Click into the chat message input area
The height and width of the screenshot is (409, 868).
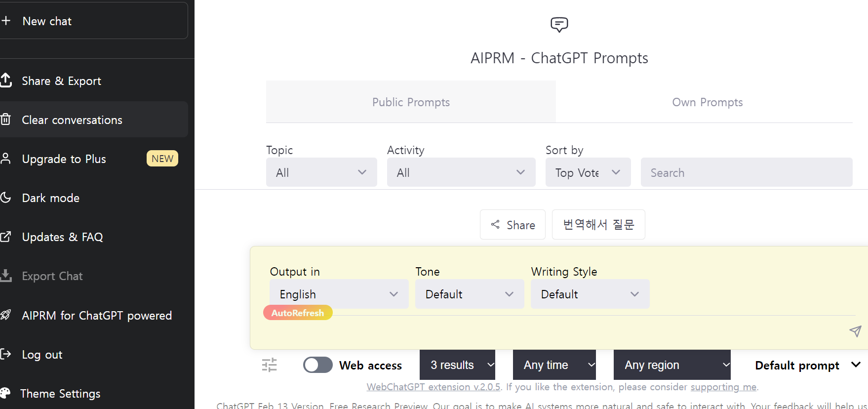(x=553, y=331)
